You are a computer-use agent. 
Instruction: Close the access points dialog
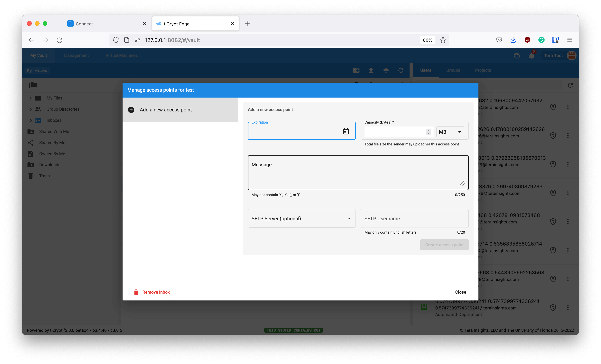(x=460, y=292)
